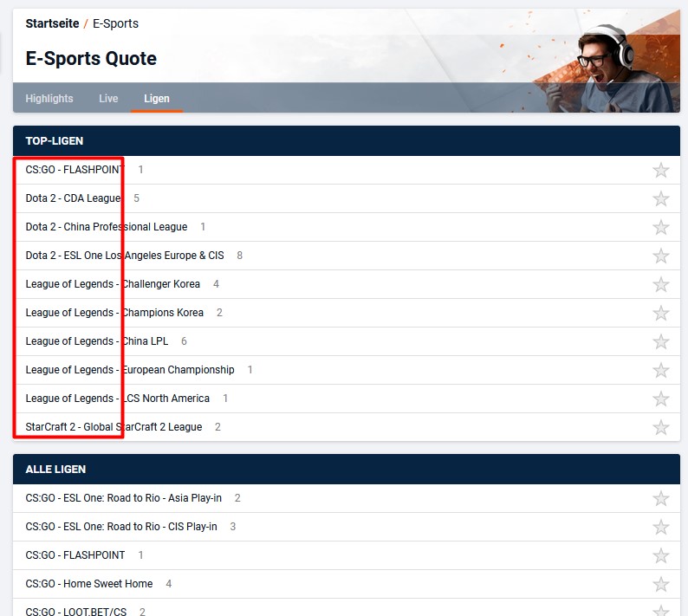Click the E-Sports breadcrumb text
This screenshot has width=688, height=616.
[x=115, y=23]
